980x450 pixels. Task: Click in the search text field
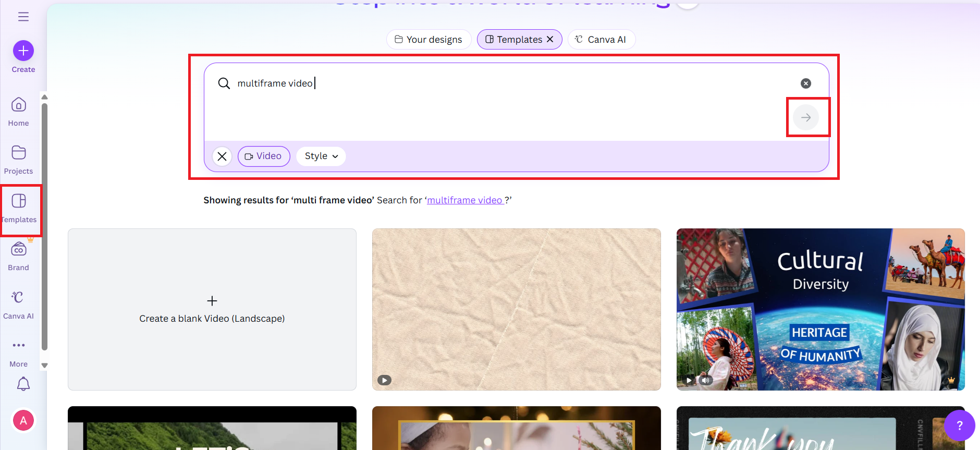(516, 83)
